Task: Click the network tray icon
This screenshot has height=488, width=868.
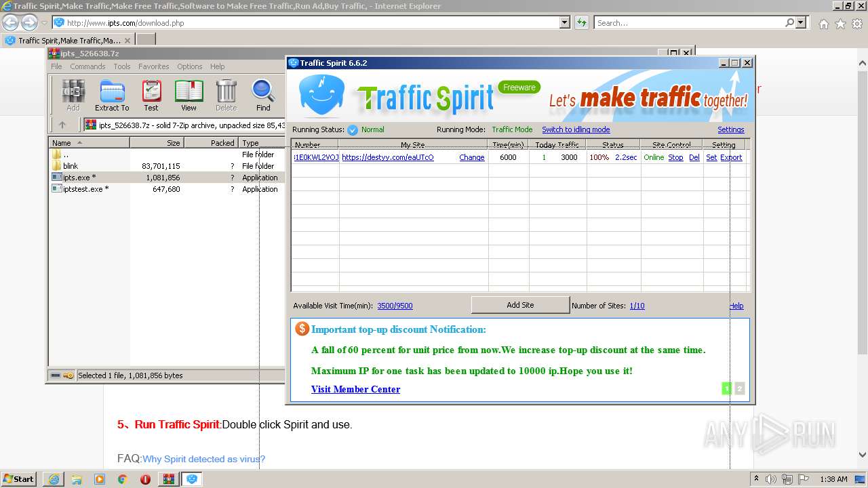Action: pos(787,479)
